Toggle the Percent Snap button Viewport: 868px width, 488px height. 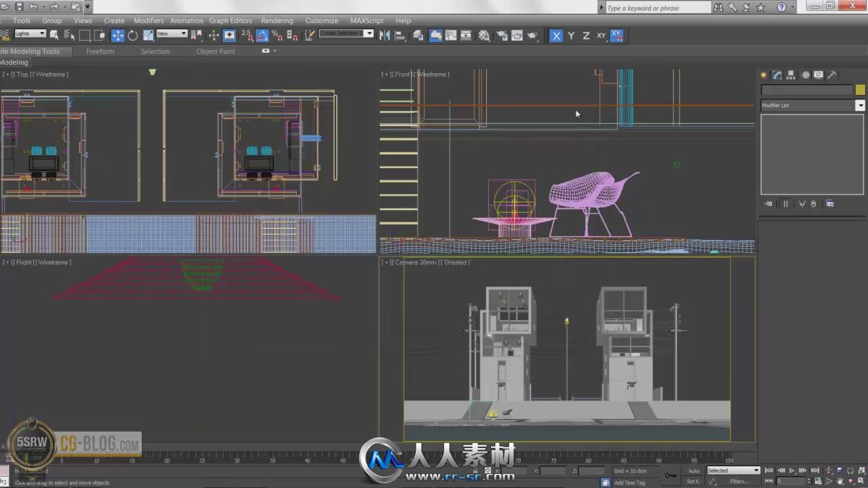[x=277, y=35]
